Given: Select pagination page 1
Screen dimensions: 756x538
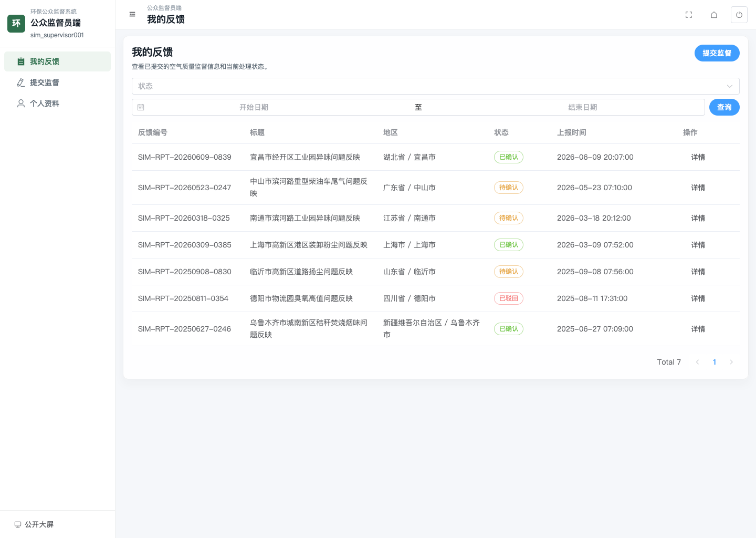Looking at the screenshot, I should 715,362.
